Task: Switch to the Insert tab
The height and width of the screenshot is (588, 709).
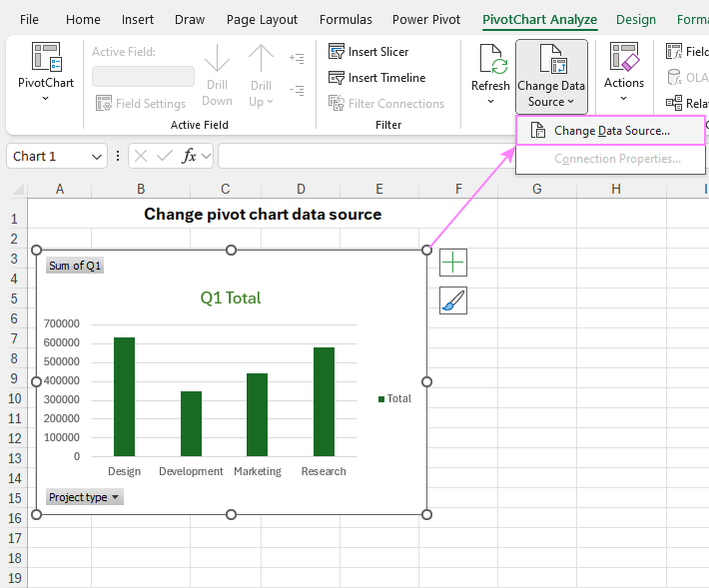Action: click(138, 19)
